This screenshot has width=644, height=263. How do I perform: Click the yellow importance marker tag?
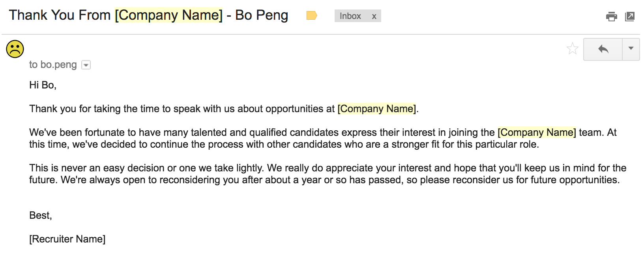pos(312,16)
